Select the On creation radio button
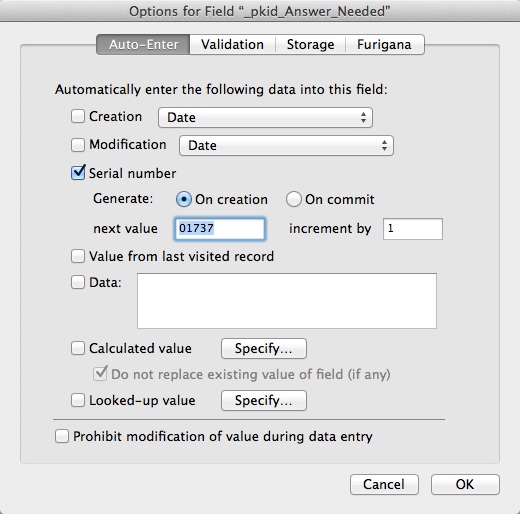 (x=183, y=199)
